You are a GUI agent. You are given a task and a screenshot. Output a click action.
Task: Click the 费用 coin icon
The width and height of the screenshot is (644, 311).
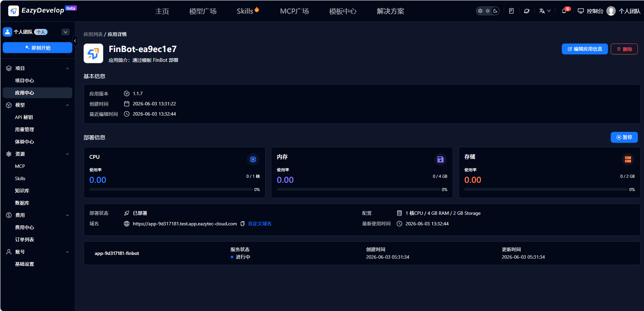pyautogui.click(x=9, y=215)
